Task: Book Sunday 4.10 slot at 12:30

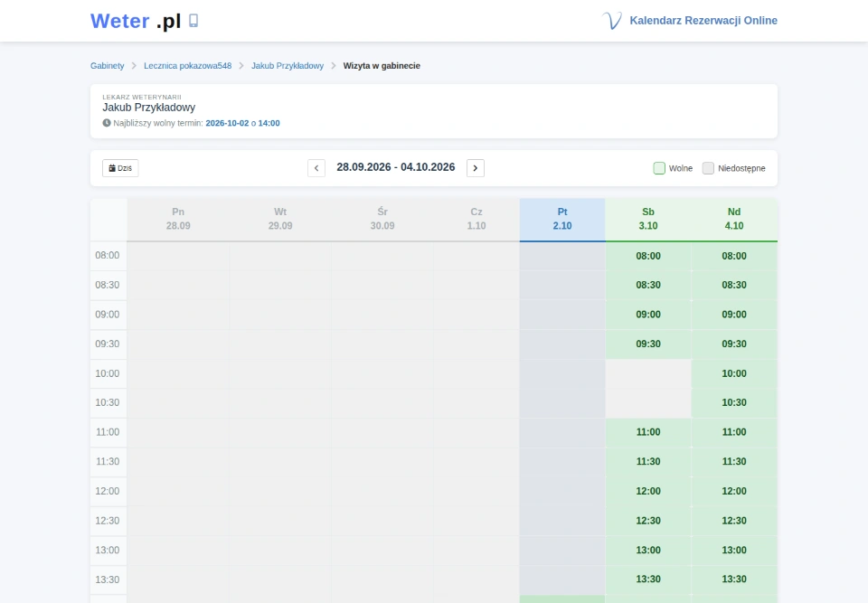Action: point(734,521)
